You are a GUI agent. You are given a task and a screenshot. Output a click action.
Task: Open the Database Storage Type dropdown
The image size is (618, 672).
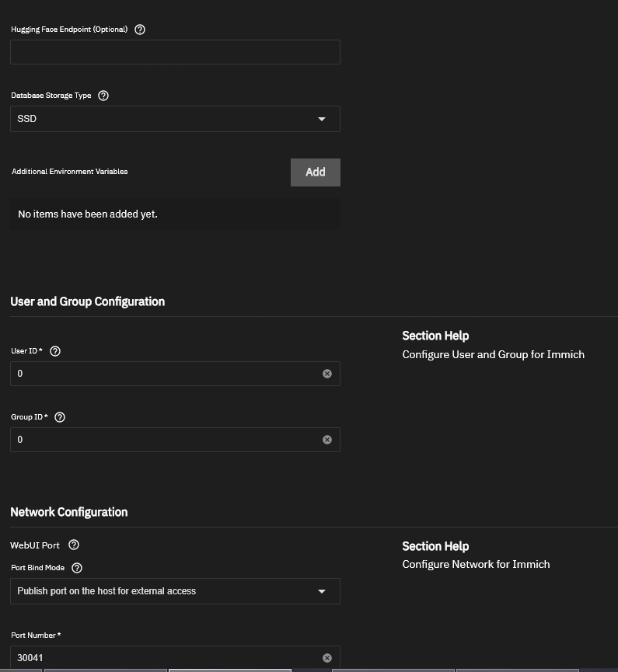pos(175,119)
